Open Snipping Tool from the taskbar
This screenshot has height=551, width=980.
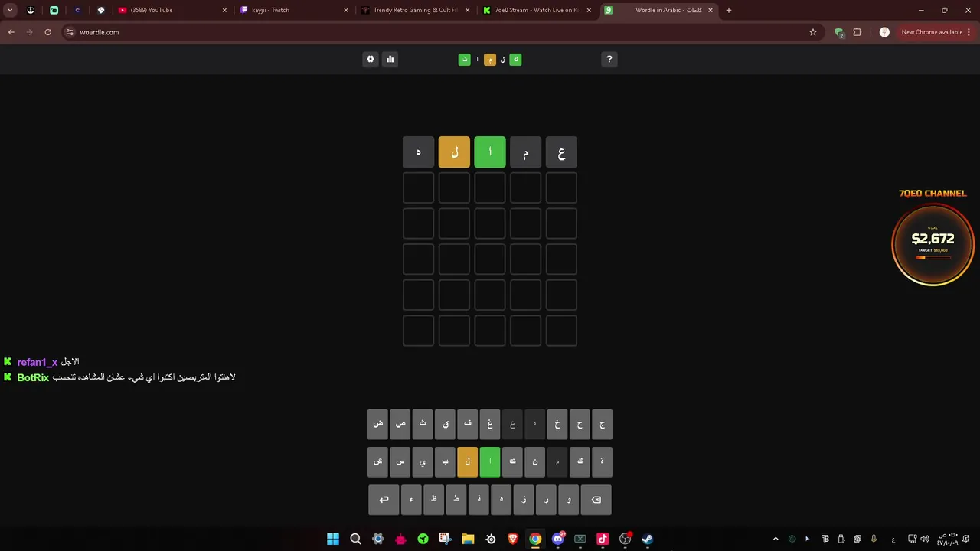click(x=445, y=539)
